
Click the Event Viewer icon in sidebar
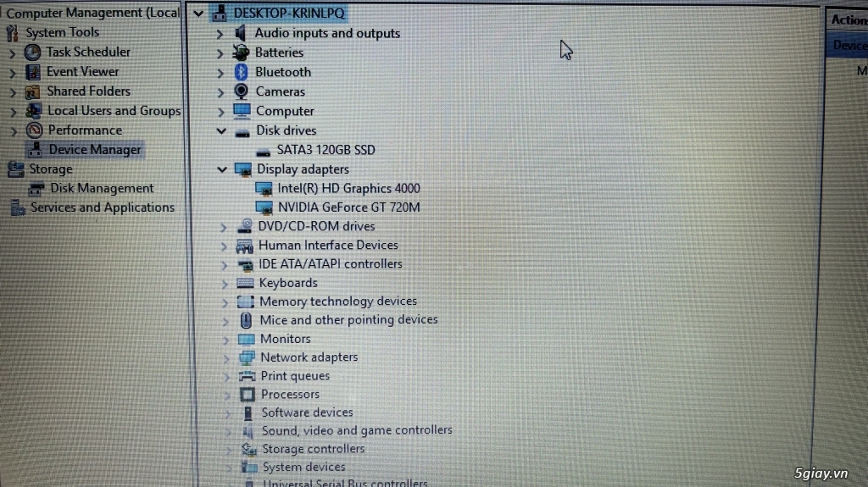click(33, 72)
